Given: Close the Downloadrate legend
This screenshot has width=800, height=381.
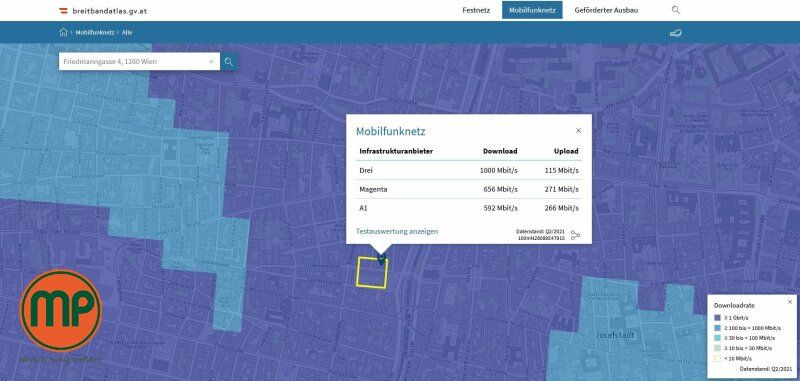Looking at the screenshot, I should [x=790, y=302].
